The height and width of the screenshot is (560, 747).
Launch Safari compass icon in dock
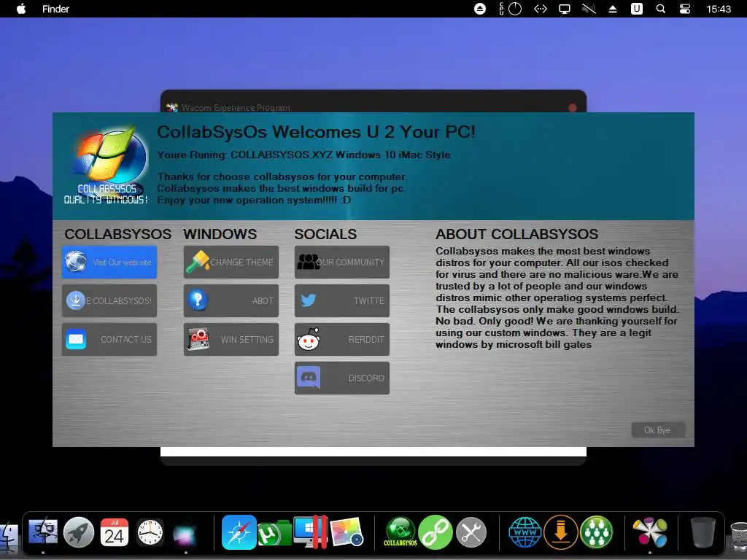point(239,532)
